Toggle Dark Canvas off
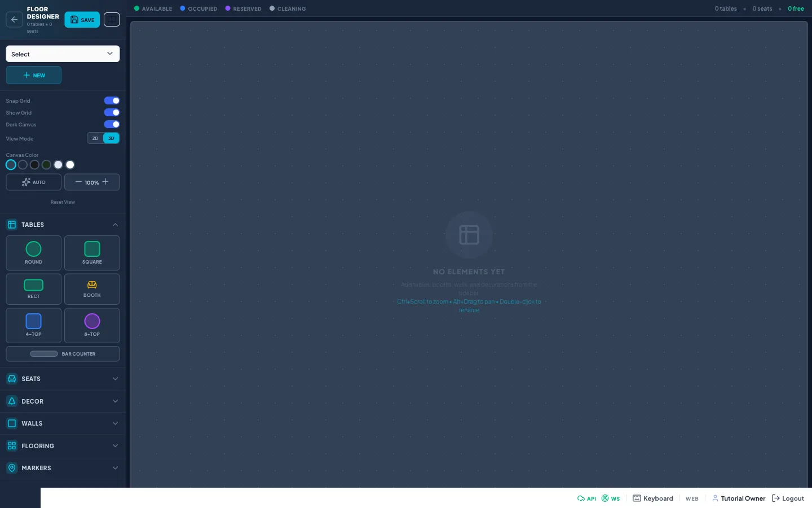 (x=112, y=124)
